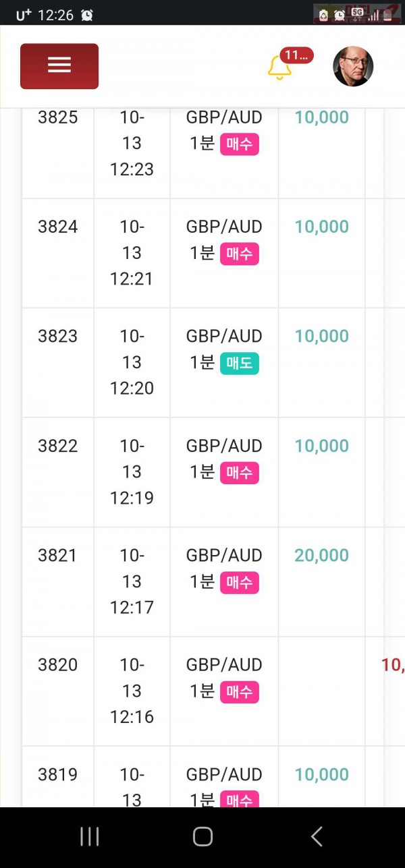
Task: Tap the 매수 badge in row 3824
Action: click(240, 254)
